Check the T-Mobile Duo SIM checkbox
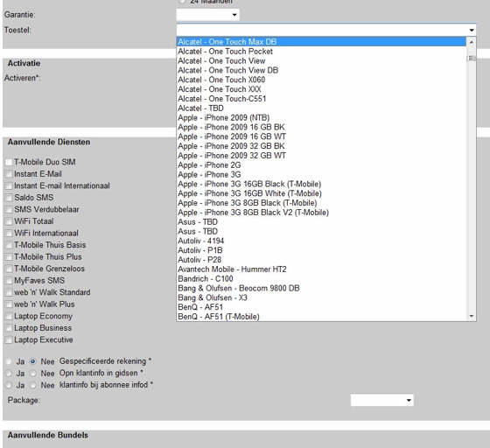Image resolution: width=490 pixels, height=448 pixels. point(9,162)
